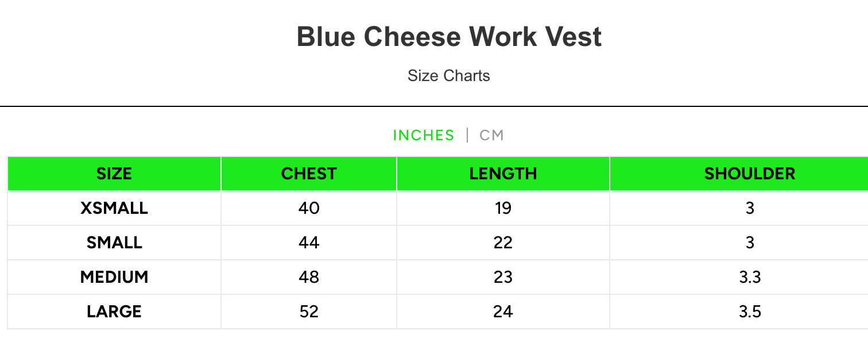The width and height of the screenshot is (868, 338).
Task: Click the chest value 40 for XSMALL
Action: [x=308, y=208]
